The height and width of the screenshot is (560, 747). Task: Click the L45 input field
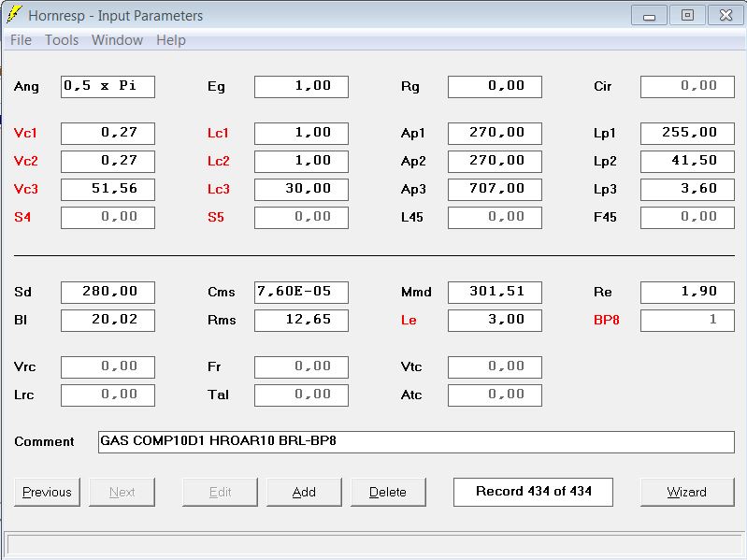click(x=495, y=218)
